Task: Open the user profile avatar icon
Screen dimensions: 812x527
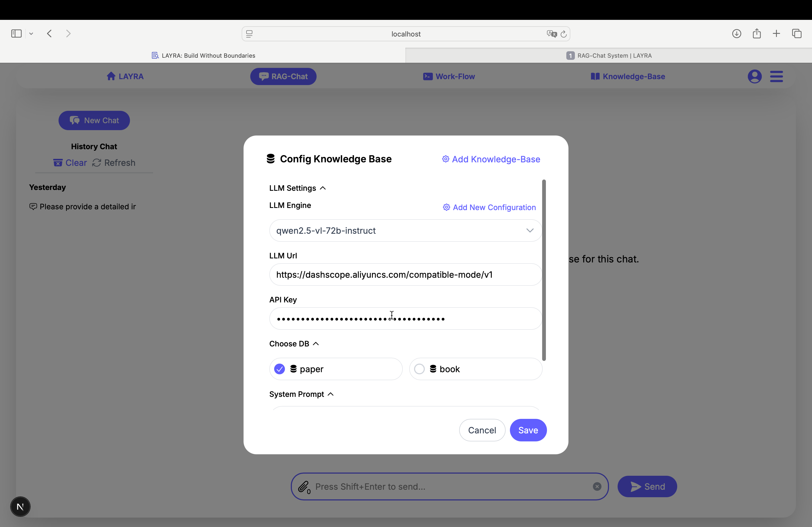Action: pos(755,76)
